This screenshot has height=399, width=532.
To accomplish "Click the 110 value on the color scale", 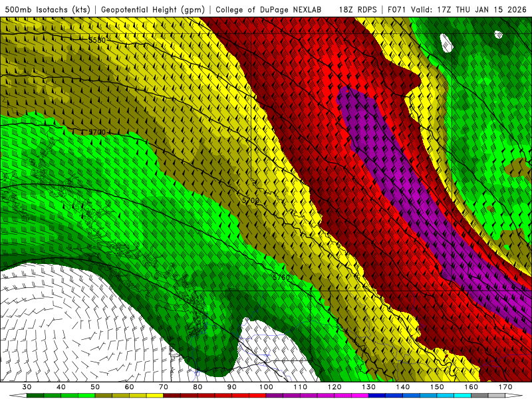I will (301, 387).
